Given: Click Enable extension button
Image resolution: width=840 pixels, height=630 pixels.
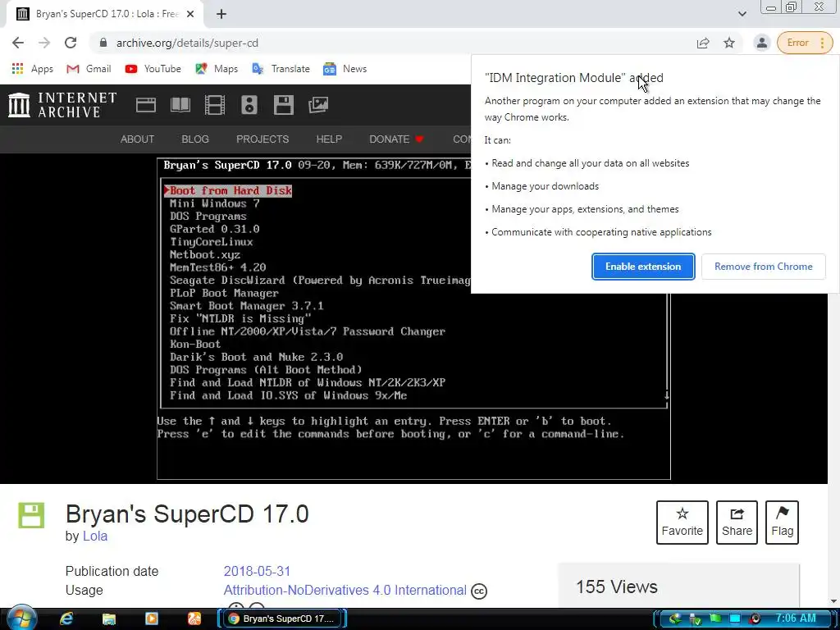Looking at the screenshot, I should 643,267.
